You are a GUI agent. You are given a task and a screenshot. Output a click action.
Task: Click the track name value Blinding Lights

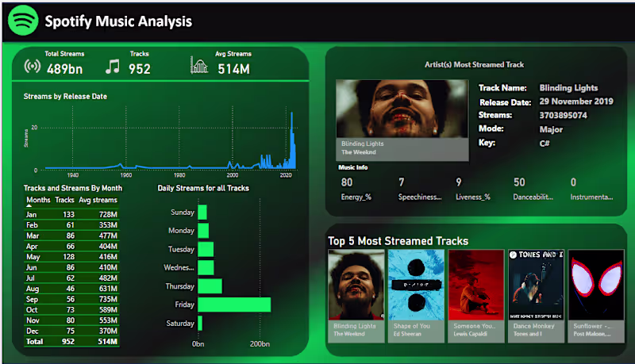coord(568,88)
